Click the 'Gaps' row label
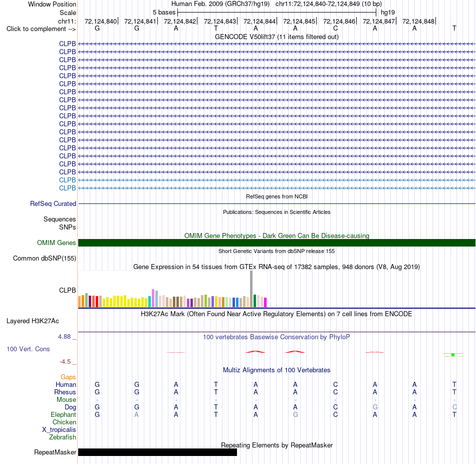The image size is (476, 464). click(x=68, y=377)
